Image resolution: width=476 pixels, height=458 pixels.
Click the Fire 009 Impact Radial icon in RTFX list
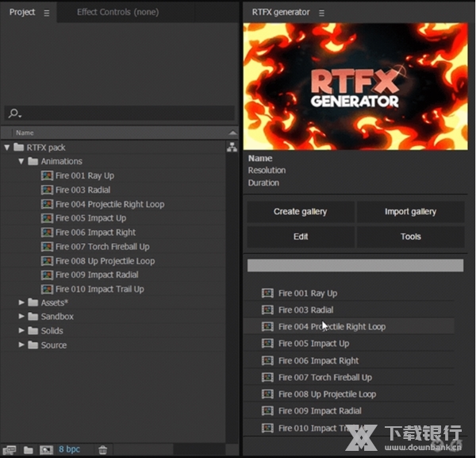[x=267, y=410]
